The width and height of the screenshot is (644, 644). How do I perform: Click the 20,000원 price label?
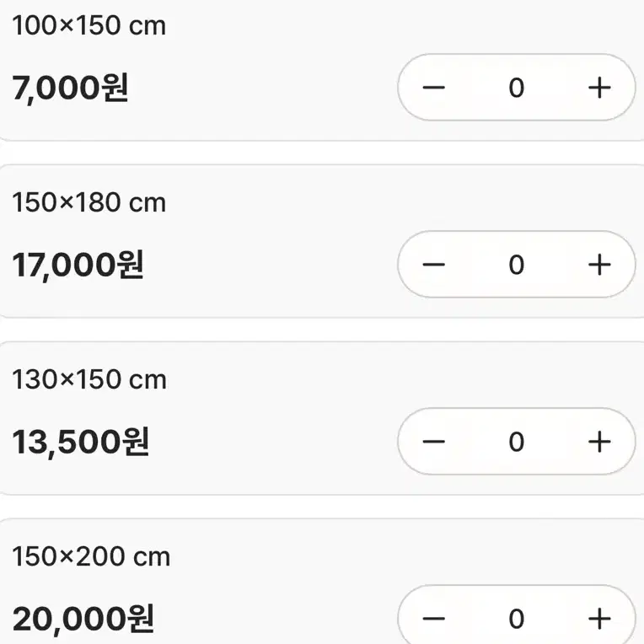[x=83, y=619]
